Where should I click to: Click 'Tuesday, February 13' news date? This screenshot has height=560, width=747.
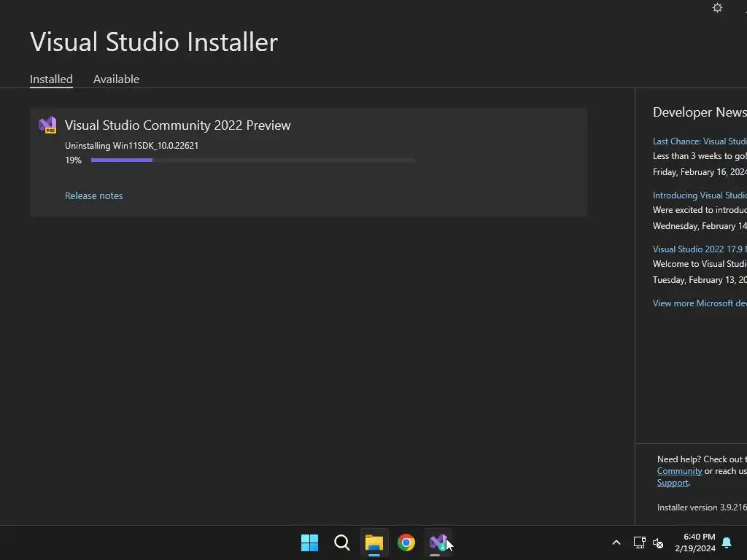[x=700, y=280]
